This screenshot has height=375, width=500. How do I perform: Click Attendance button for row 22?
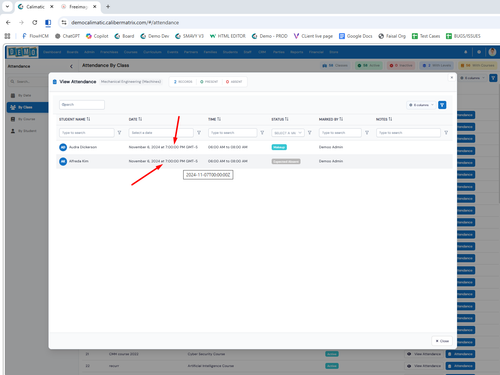pyautogui.click(x=460, y=366)
